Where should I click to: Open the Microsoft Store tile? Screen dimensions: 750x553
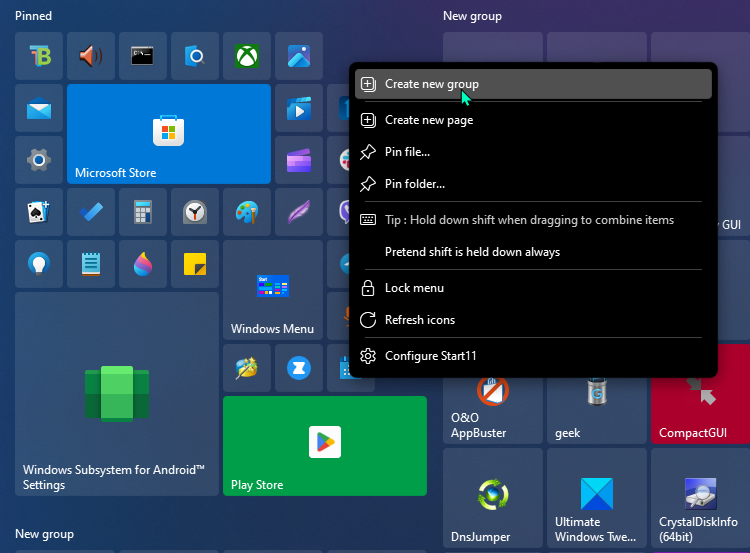pyautogui.click(x=169, y=134)
